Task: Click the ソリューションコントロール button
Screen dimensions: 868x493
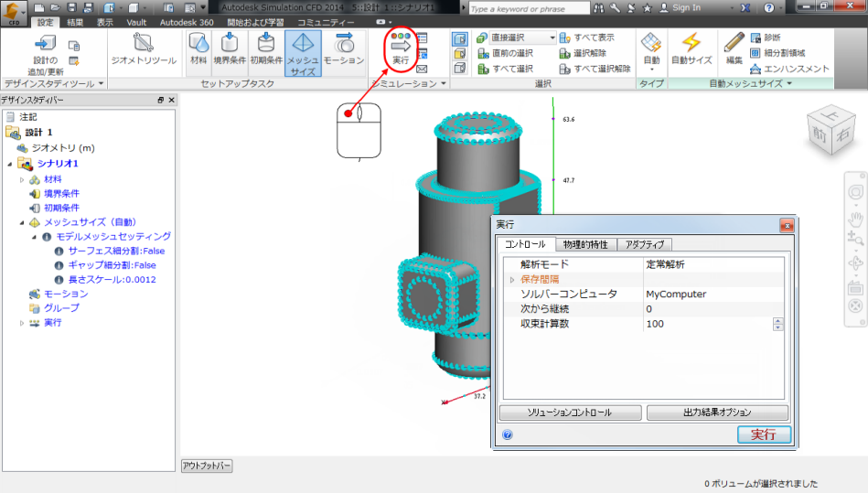Action: click(570, 413)
